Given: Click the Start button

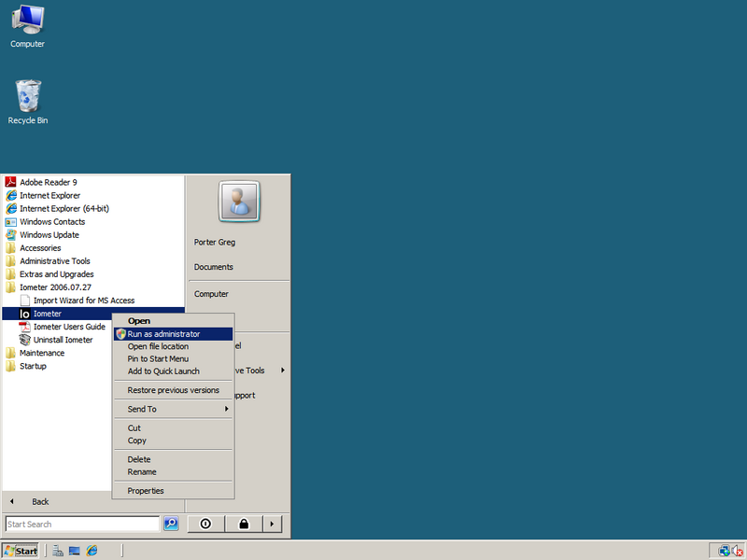Looking at the screenshot, I should (x=21, y=551).
